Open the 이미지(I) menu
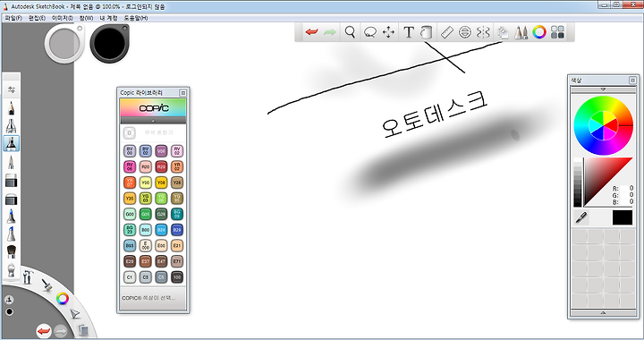644x340 pixels. pyautogui.click(x=62, y=18)
